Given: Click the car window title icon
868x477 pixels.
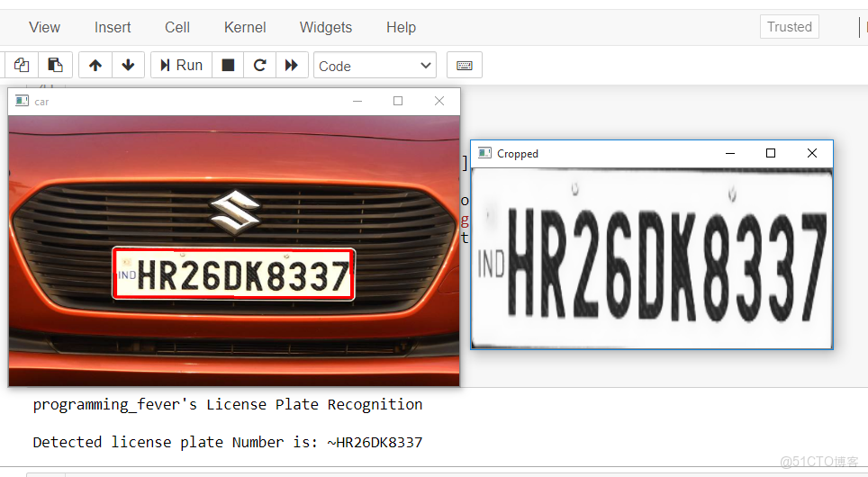Looking at the screenshot, I should 23,101.
